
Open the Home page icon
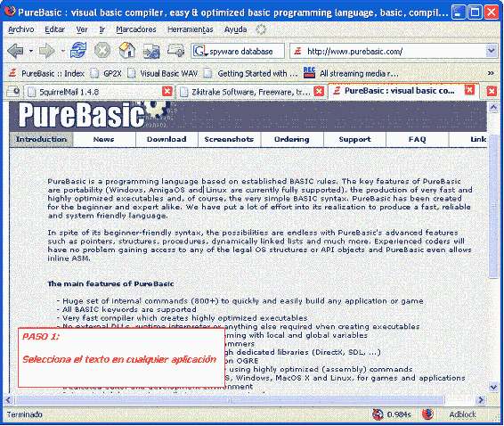point(127,50)
